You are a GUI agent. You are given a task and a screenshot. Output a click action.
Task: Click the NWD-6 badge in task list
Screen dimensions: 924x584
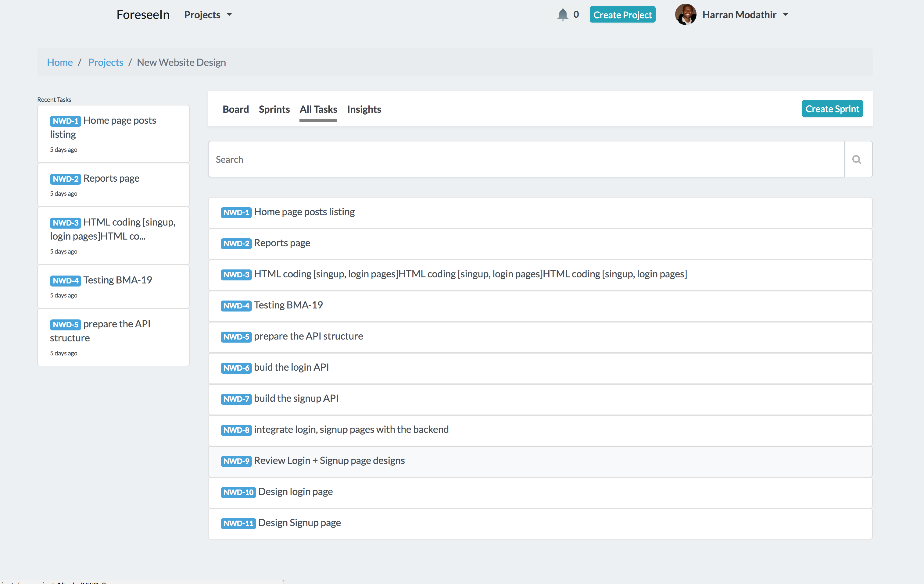[236, 368]
